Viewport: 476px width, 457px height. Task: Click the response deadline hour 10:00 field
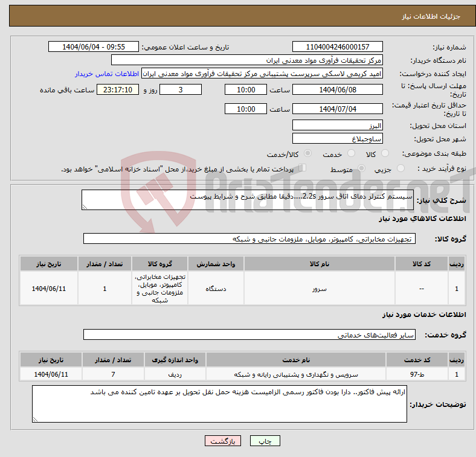pyautogui.click(x=246, y=89)
